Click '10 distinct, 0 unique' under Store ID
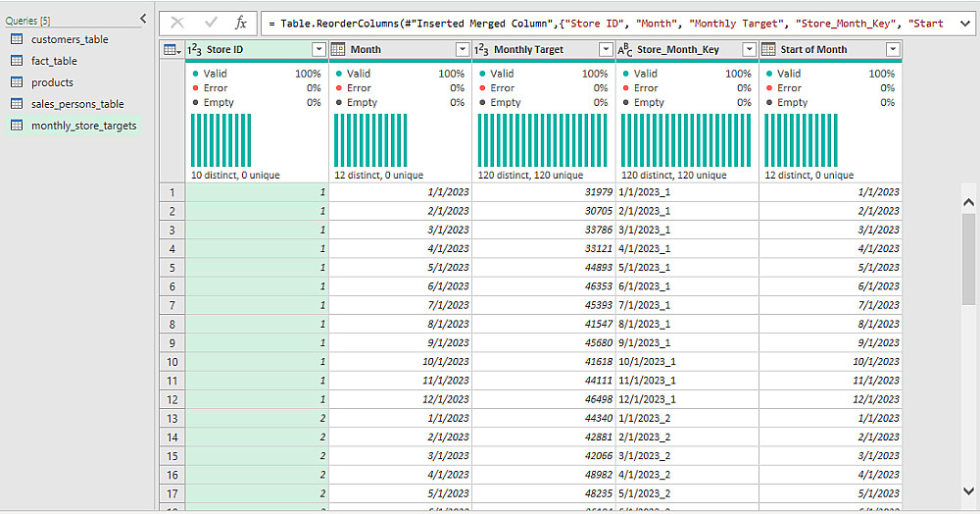The image size is (980, 514). coord(235,175)
